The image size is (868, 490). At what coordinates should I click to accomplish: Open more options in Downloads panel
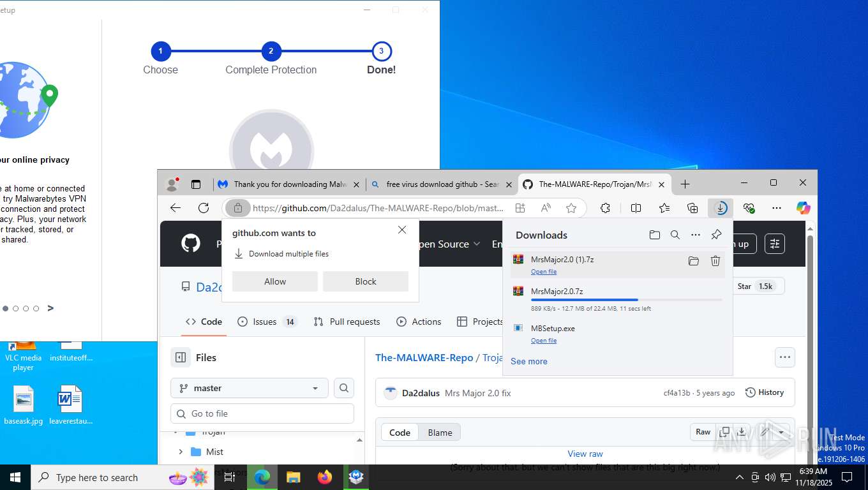point(696,235)
